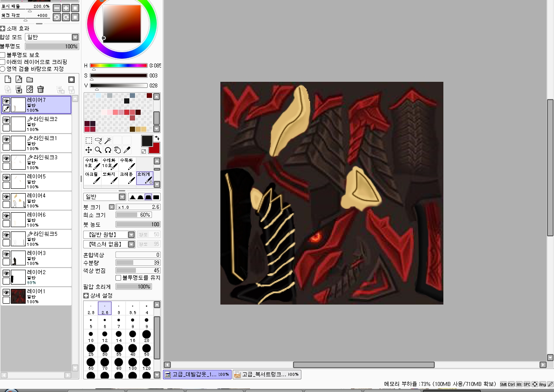Enable the 불투명도 보호 checkbox
Viewport: 554px width, 392px height.
[3, 55]
